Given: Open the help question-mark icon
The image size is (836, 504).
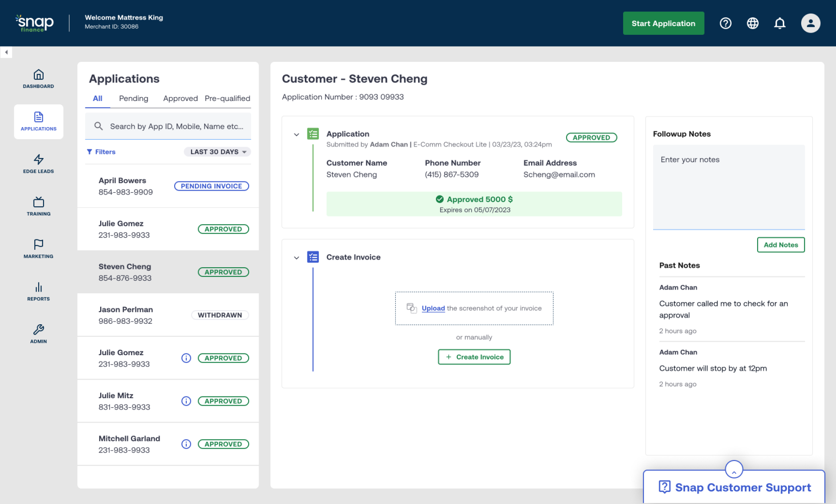Looking at the screenshot, I should [725, 23].
